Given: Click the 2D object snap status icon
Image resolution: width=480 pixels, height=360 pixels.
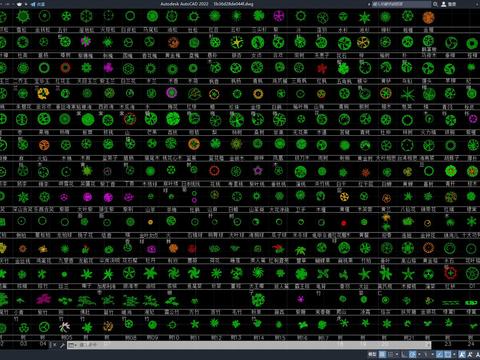Looking at the screenshot, I should (448, 354).
